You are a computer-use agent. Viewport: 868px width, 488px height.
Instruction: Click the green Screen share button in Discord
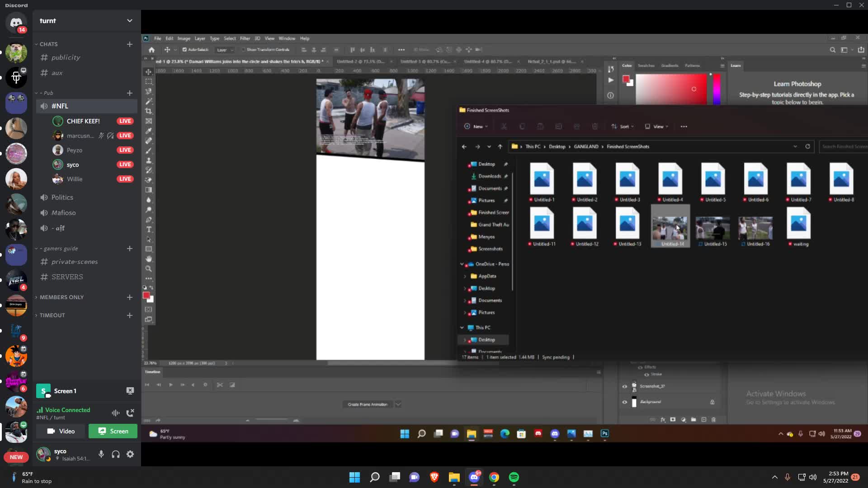[x=113, y=431]
